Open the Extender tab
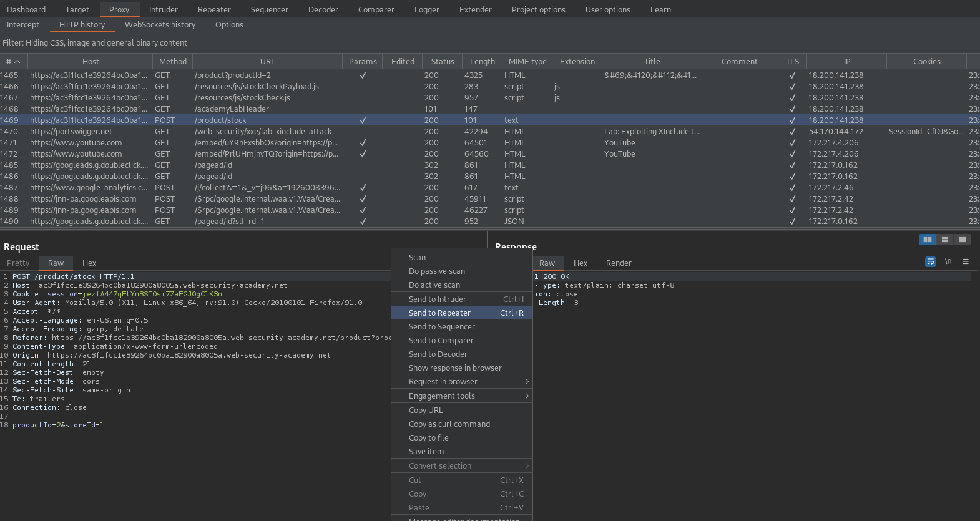This screenshot has width=980, height=521. pos(476,9)
